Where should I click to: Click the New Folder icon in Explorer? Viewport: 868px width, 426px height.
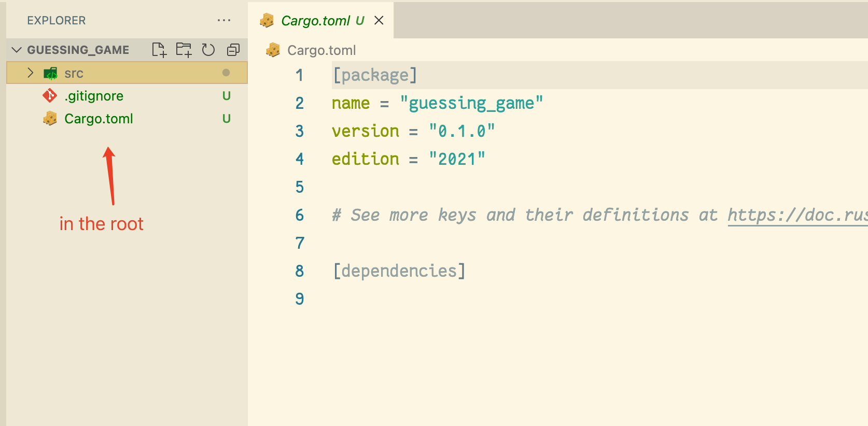(x=184, y=50)
